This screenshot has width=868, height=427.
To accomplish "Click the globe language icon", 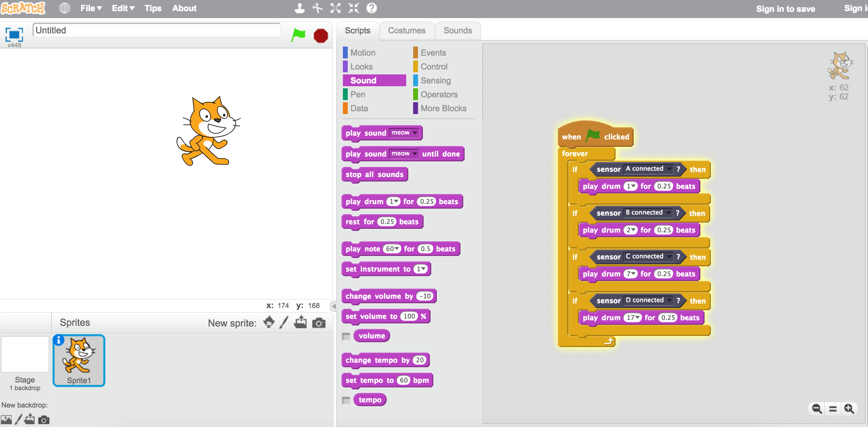I will coord(65,8).
